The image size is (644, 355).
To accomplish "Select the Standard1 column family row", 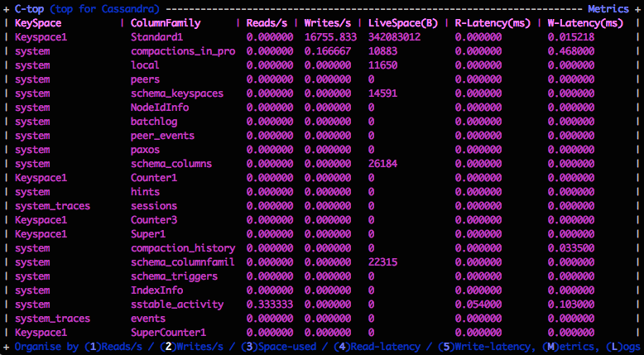I will coord(322,37).
